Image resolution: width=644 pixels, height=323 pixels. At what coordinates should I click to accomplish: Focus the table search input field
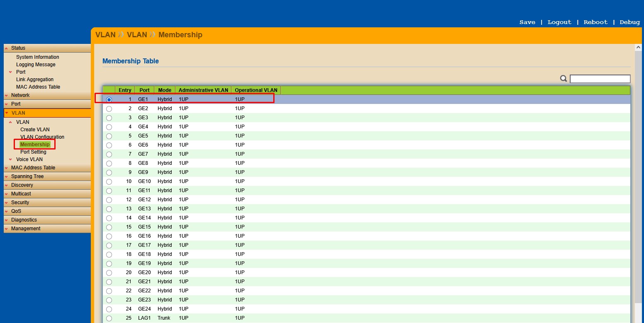pyautogui.click(x=600, y=79)
